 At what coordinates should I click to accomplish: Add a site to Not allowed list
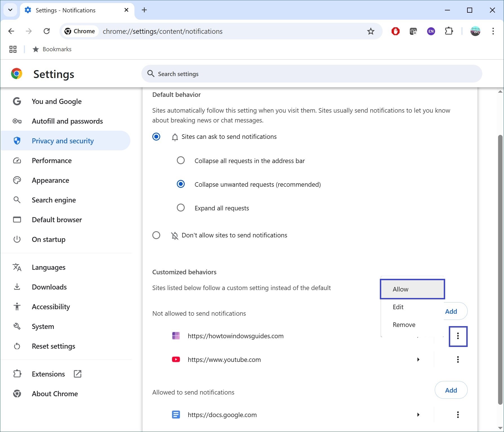pos(455,311)
